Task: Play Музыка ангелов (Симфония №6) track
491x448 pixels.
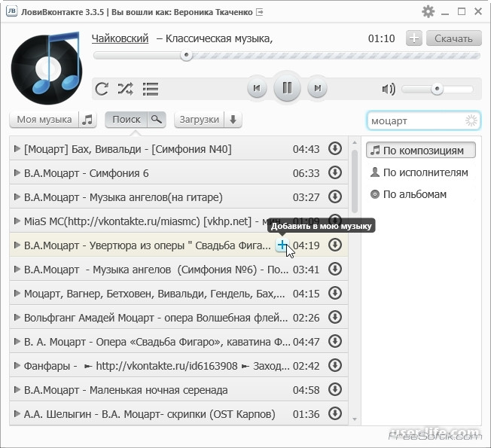Action: [x=17, y=270]
